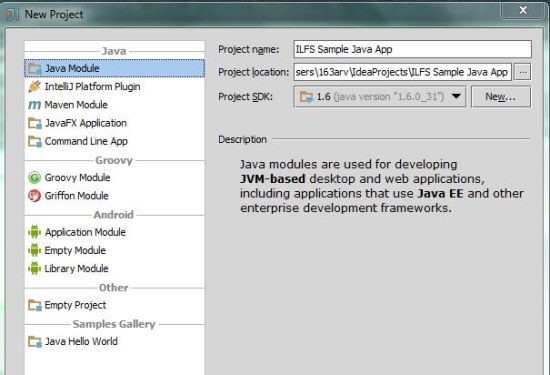Choose Maven Module from the list
The image size is (550, 375).
pyautogui.click(x=115, y=105)
